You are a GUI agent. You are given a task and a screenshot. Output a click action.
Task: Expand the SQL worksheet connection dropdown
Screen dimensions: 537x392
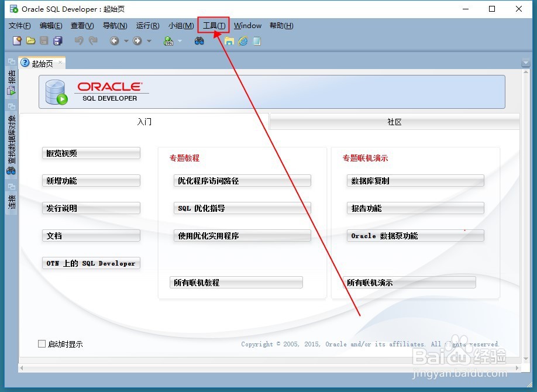coord(180,41)
